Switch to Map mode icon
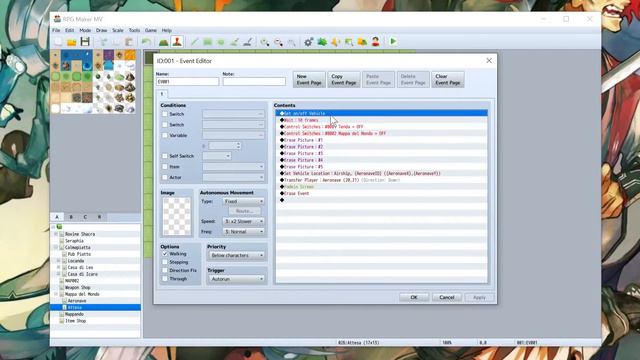Screen dimensions: 640x360 [x=164, y=42]
